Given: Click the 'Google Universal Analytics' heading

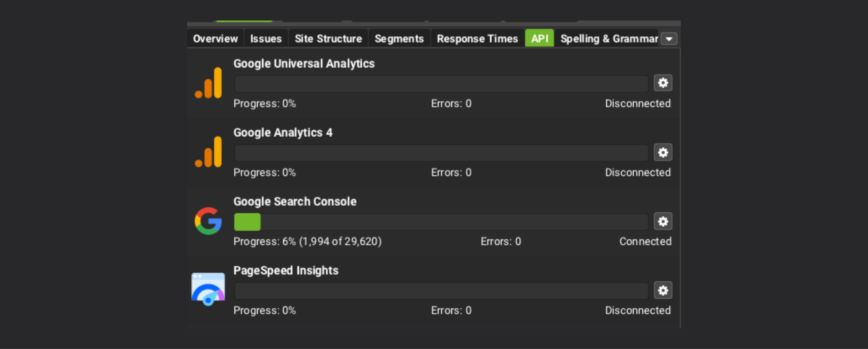Looking at the screenshot, I should pyautogui.click(x=304, y=64).
